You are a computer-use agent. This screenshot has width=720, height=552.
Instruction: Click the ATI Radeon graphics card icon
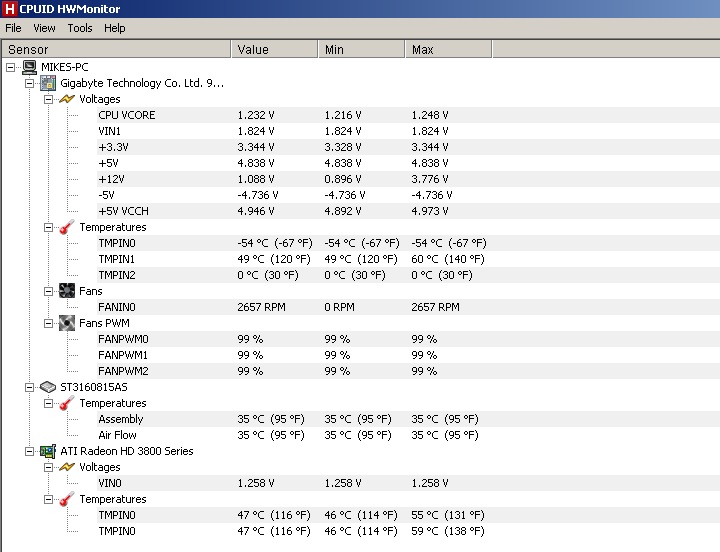pos(48,451)
